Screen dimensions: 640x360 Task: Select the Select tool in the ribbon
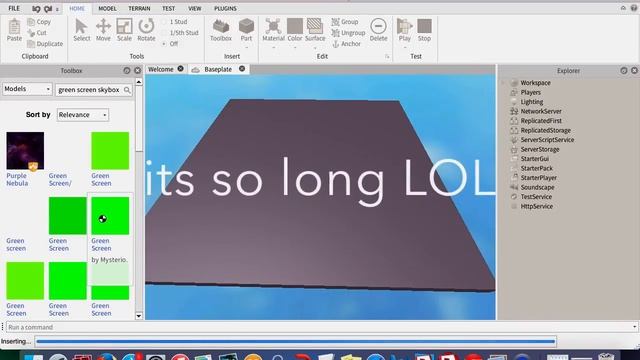[82, 30]
